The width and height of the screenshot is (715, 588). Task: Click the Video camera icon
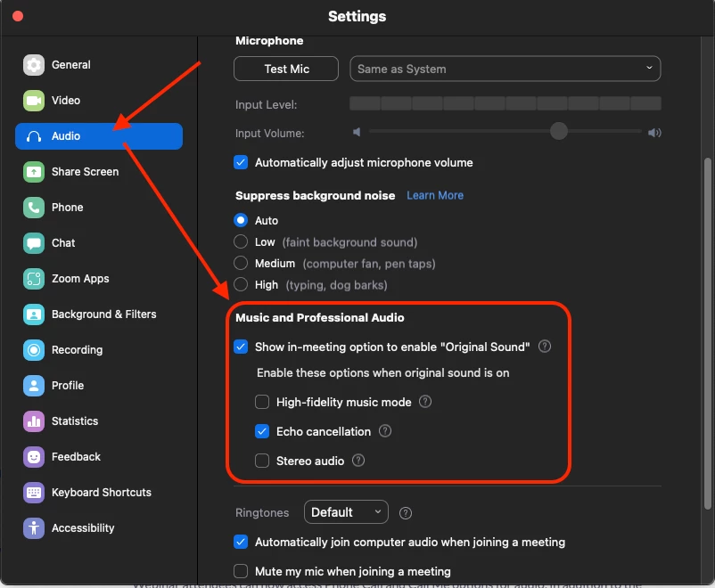point(34,101)
